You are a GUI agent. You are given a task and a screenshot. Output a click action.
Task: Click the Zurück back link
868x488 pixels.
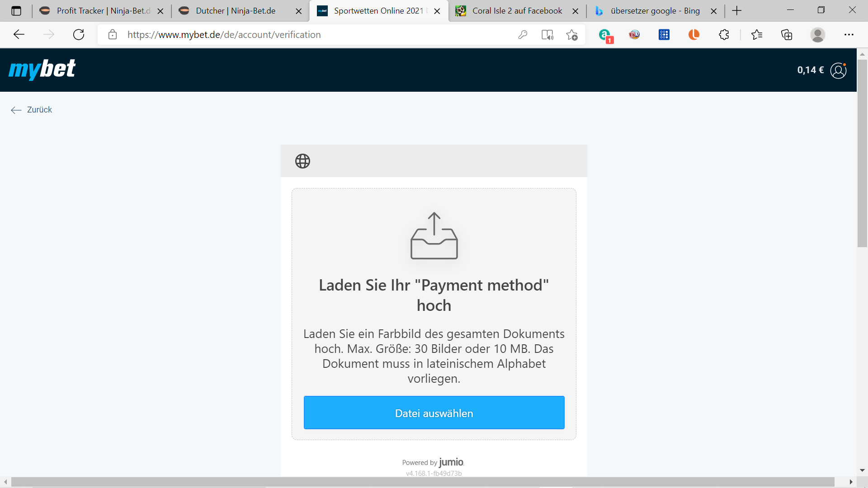32,110
